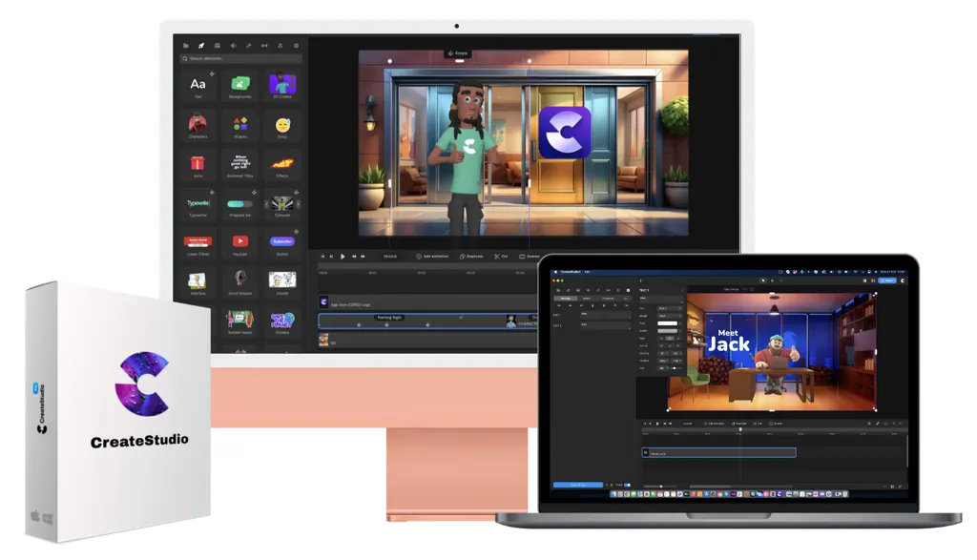Open the Characters element category

tap(200, 124)
